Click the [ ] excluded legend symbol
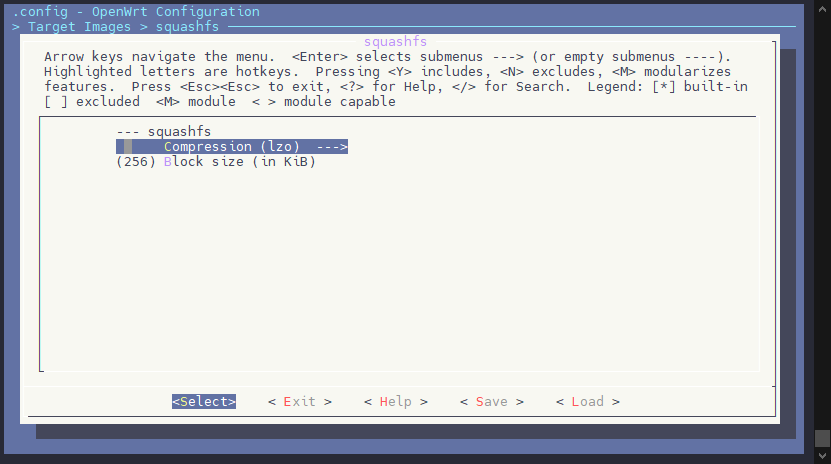831x464 pixels. [56, 102]
